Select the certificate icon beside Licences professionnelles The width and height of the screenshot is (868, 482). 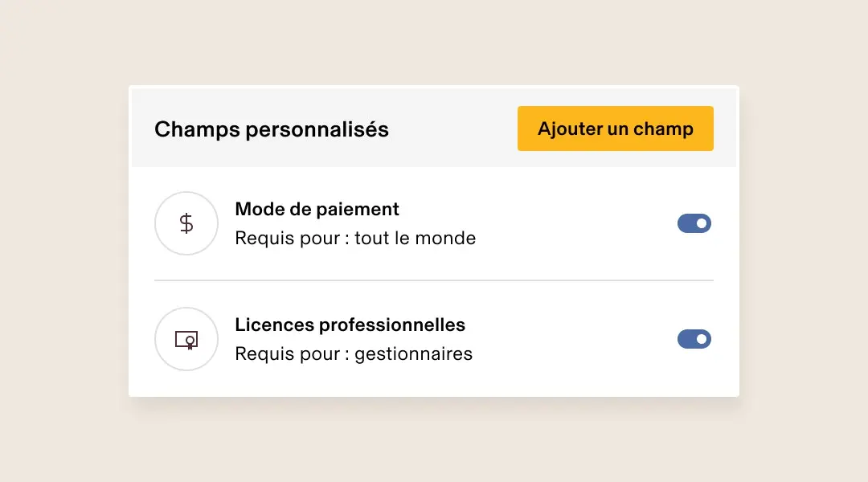pyautogui.click(x=186, y=339)
